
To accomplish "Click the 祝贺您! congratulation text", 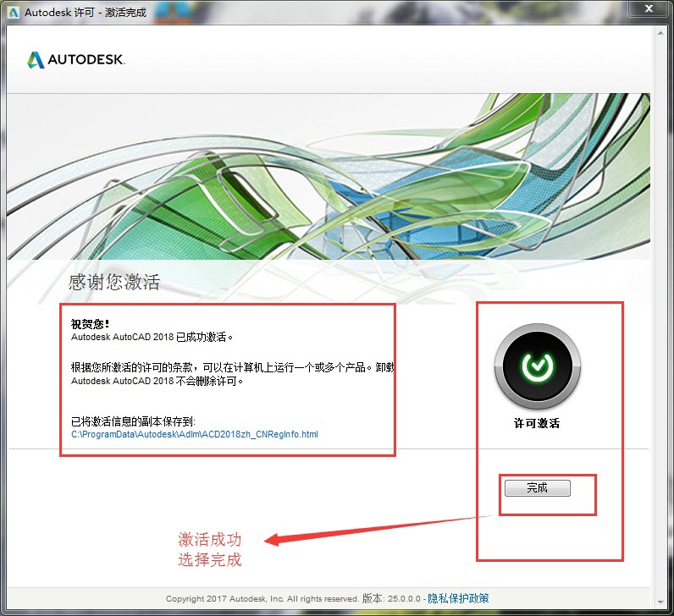I will coord(91,323).
